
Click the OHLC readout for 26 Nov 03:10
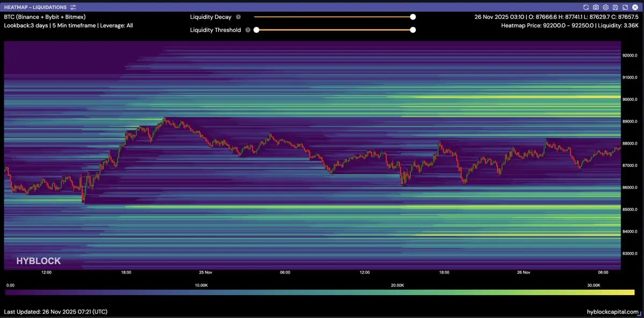(x=556, y=17)
